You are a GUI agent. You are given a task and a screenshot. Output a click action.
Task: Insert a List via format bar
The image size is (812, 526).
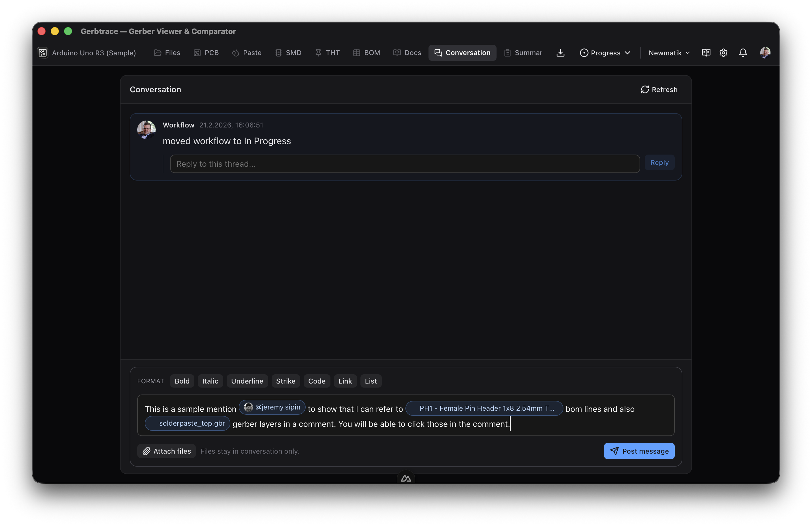pos(371,381)
